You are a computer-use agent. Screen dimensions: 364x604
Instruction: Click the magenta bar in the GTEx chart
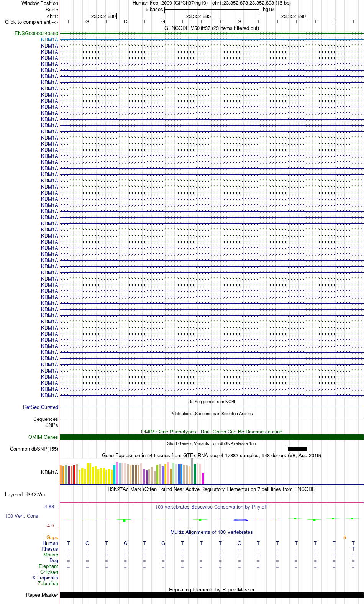203,478
